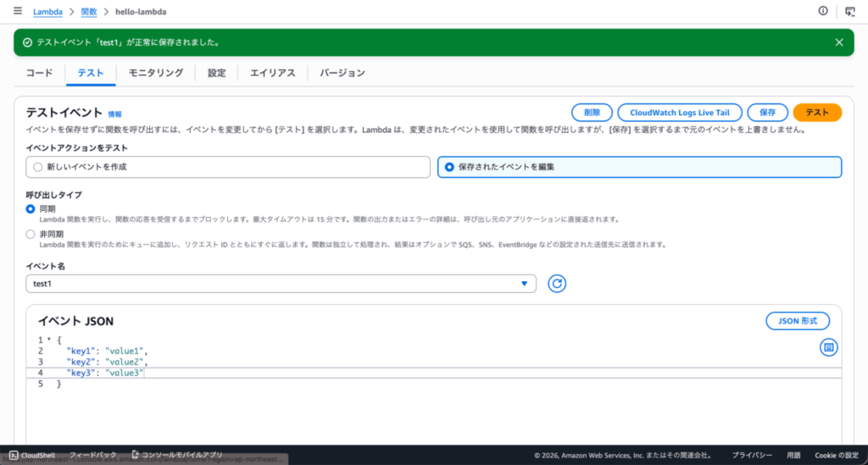
Task: Go to Lambda breadcrumb link
Action: click(47, 12)
